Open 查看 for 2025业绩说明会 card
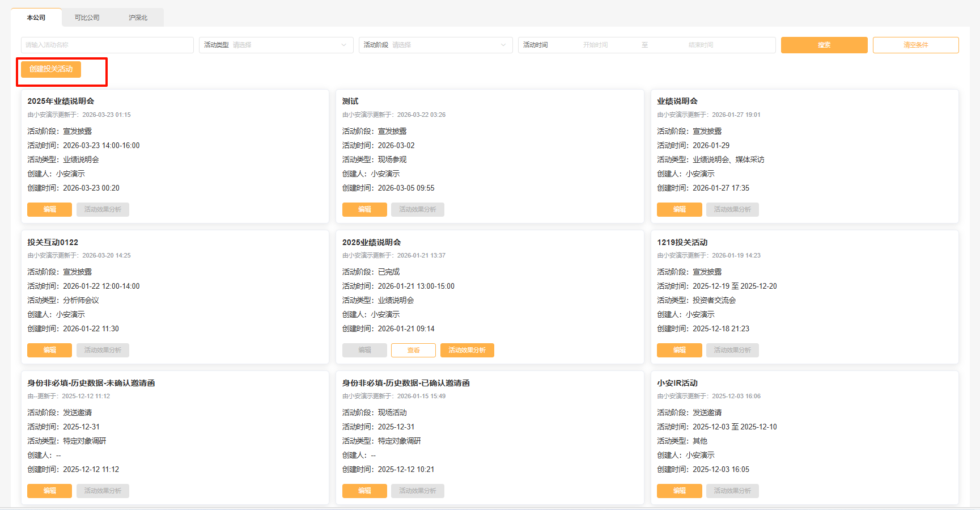Screen dimensions: 980x510 click(413, 350)
